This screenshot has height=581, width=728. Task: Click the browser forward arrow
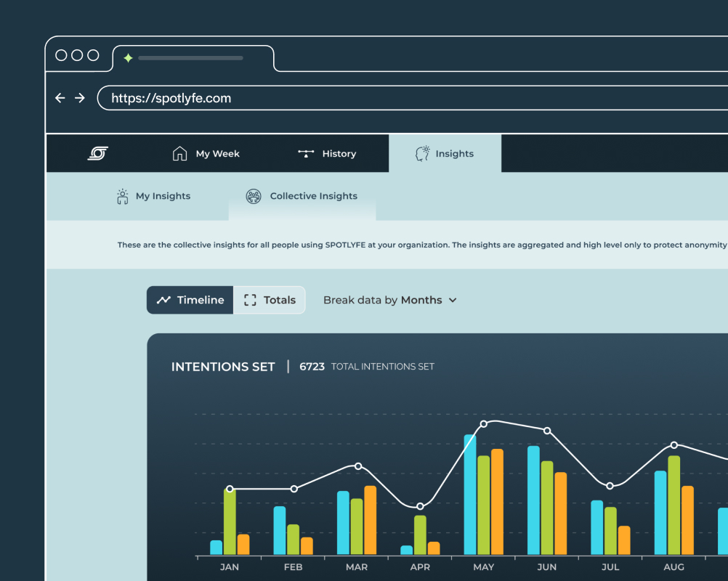[x=80, y=98]
